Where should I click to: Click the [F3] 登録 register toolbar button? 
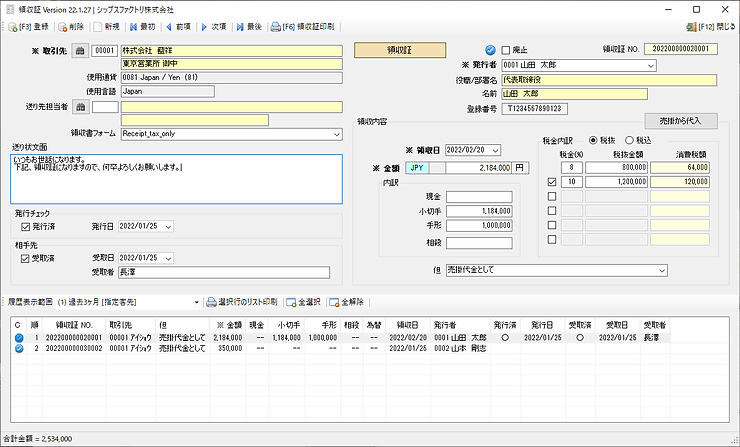[x=29, y=27]
